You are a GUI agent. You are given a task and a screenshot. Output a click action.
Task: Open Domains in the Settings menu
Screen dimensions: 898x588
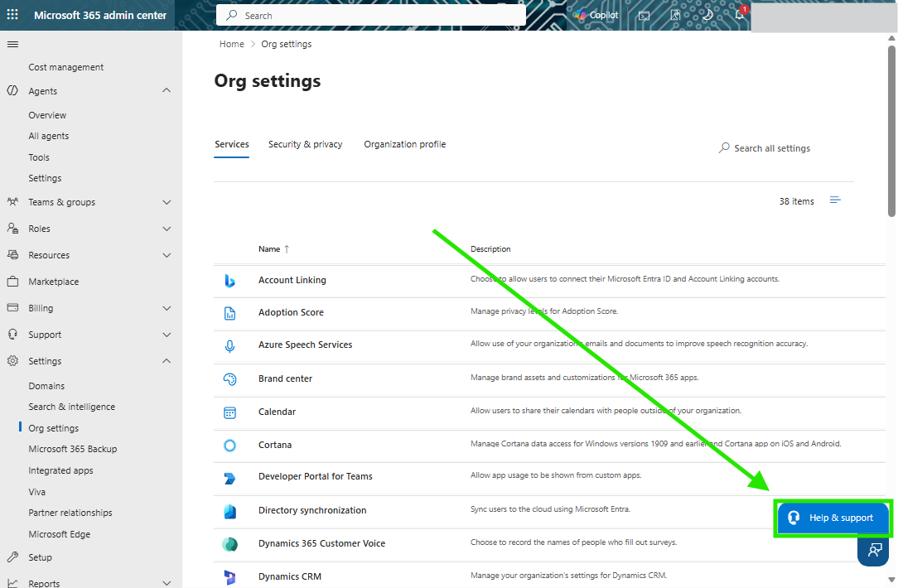tap(46, 386)
